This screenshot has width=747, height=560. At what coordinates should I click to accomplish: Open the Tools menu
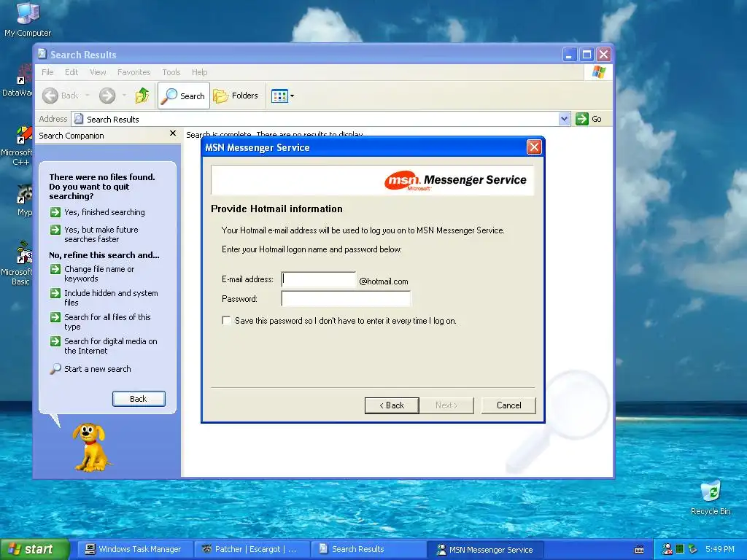[171, 72]
